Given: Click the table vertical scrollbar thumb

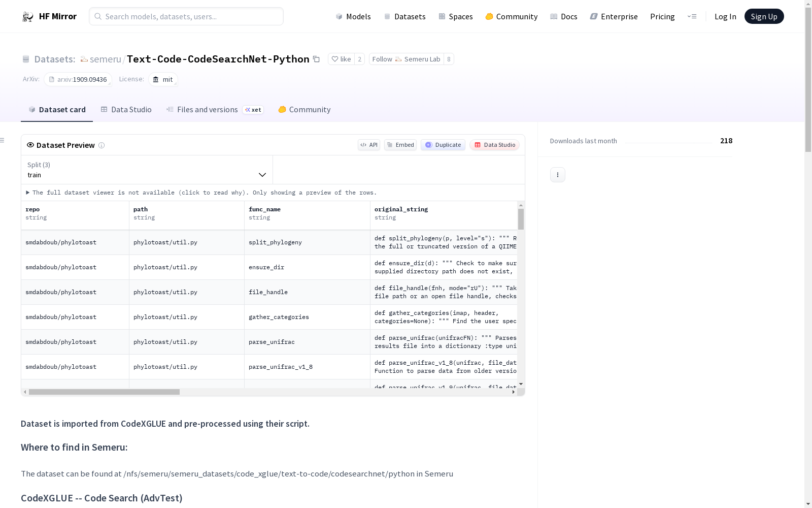Looking at the screenshot, I should [521, 219].
